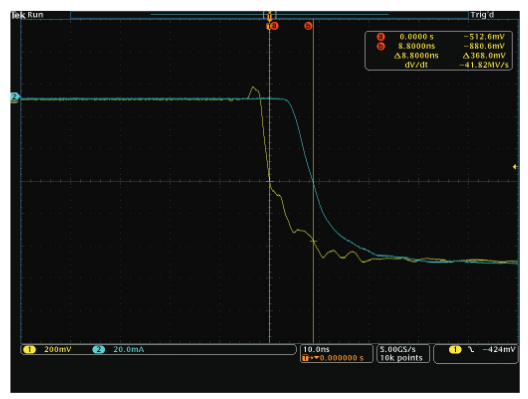
Task: Click the Tek logo in top-left
Action: 18,15
